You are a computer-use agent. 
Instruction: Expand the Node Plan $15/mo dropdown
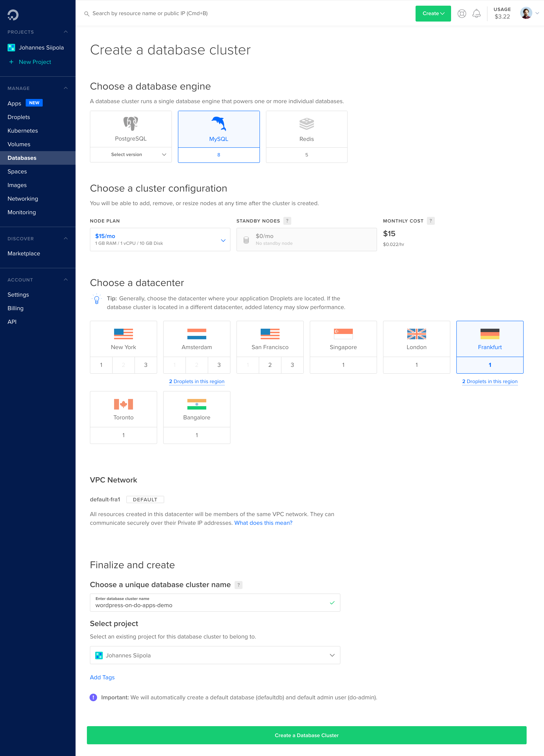160,239
